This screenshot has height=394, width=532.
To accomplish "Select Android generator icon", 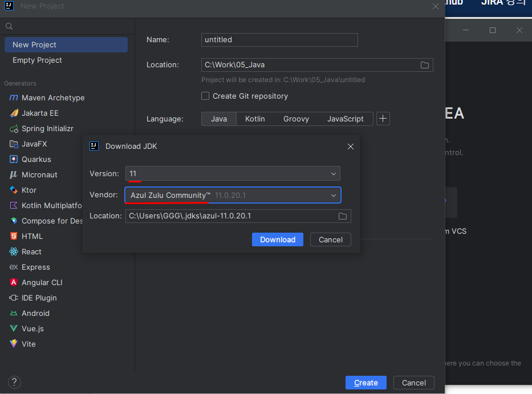I will [14, 313].
